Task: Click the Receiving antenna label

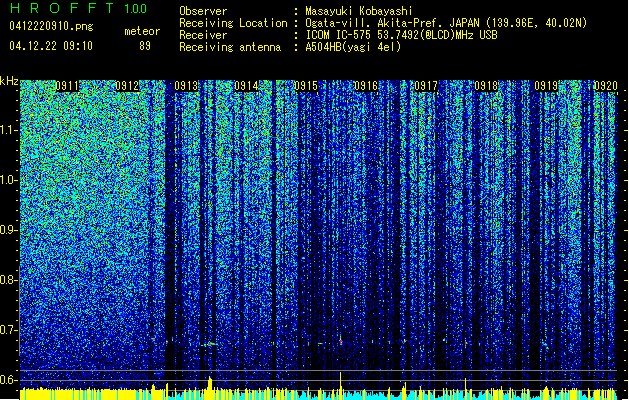Action: [x=230, y=47]
